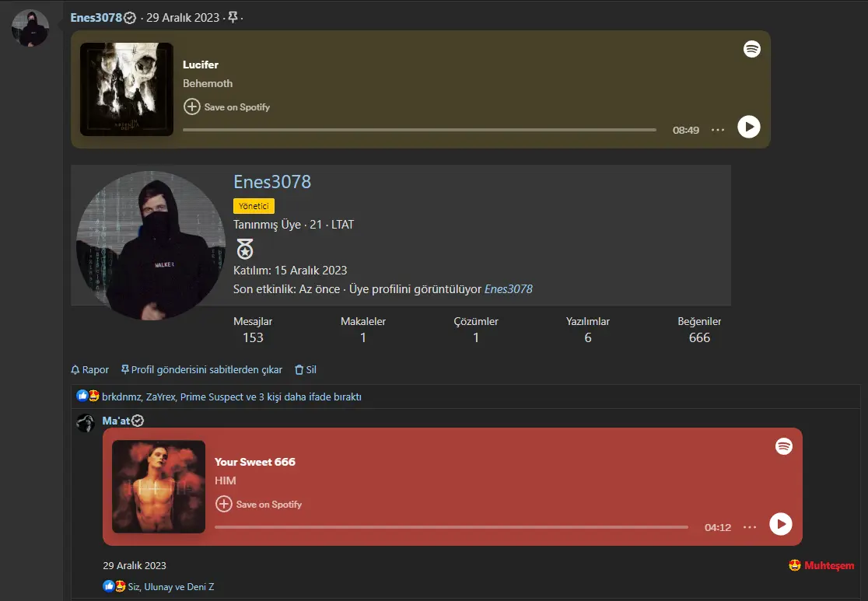This screenshot has width=868, height=601.
Task: Click the pin icon next to post date
Action: tap(233, 18)
